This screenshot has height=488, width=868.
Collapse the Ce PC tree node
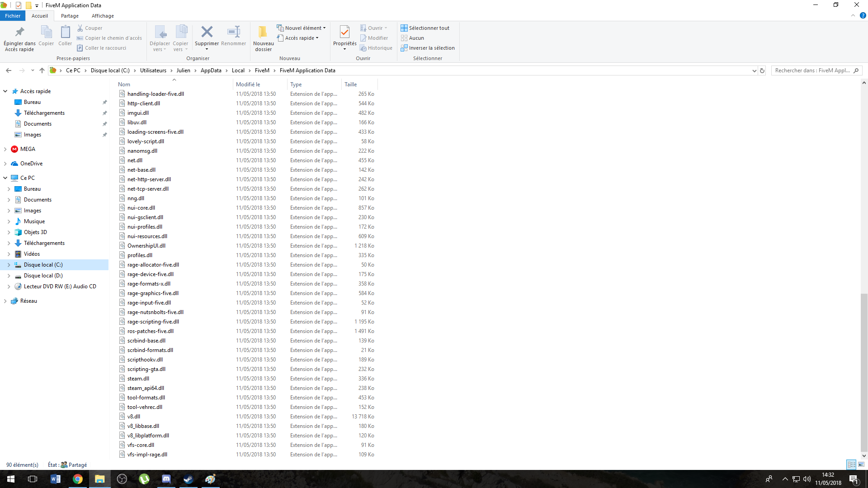coord(5,178)
